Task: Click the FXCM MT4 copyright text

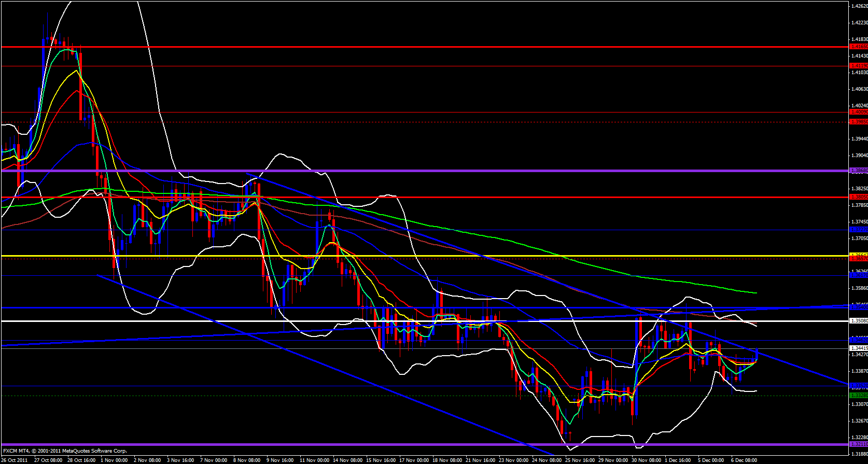Action: point(65,451)
